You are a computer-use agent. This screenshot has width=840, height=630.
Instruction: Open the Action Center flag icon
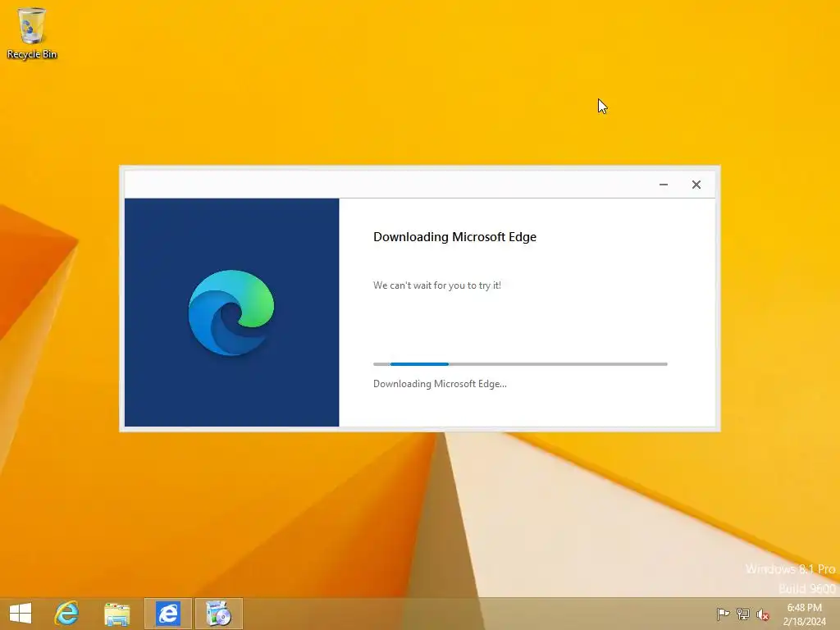point(723,614)
